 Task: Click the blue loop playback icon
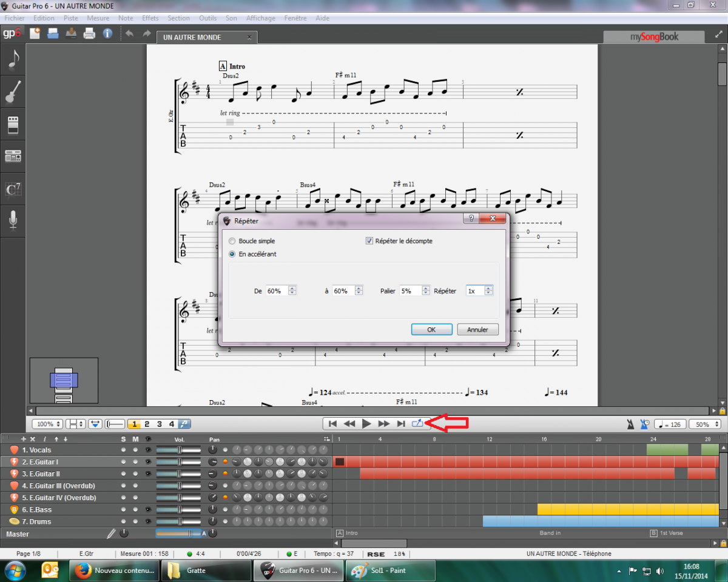click(x=417, y=424)
